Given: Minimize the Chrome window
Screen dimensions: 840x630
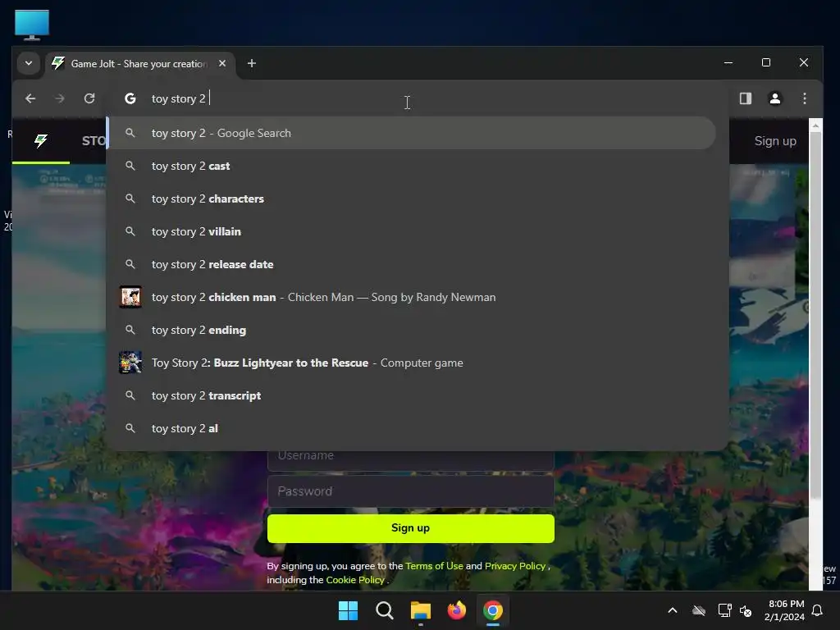Looking at the screenshot, I should [728, 62].
